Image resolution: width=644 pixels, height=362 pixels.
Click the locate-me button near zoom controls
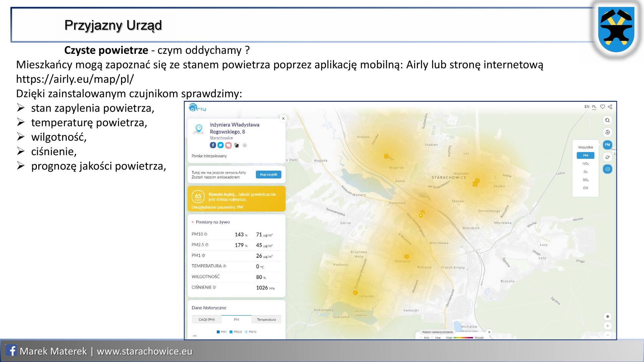(x=607, y=316)
